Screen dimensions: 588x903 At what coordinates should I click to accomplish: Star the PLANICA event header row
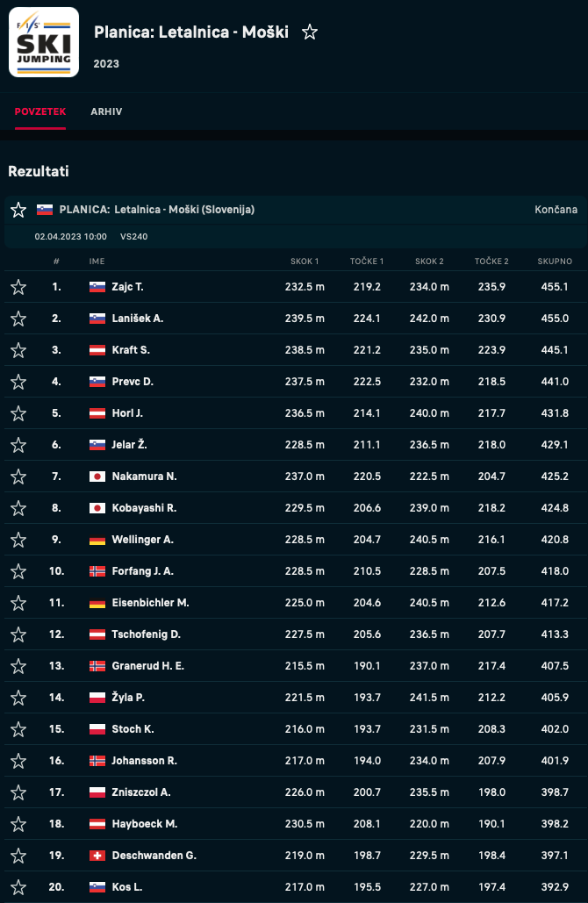pyautogui.click(x=18, y=210)
